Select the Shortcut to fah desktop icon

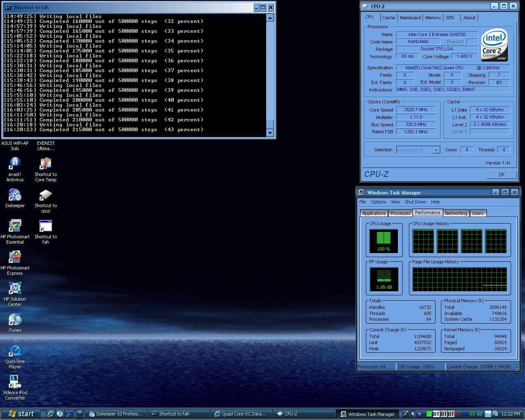(x=46, y=232)
